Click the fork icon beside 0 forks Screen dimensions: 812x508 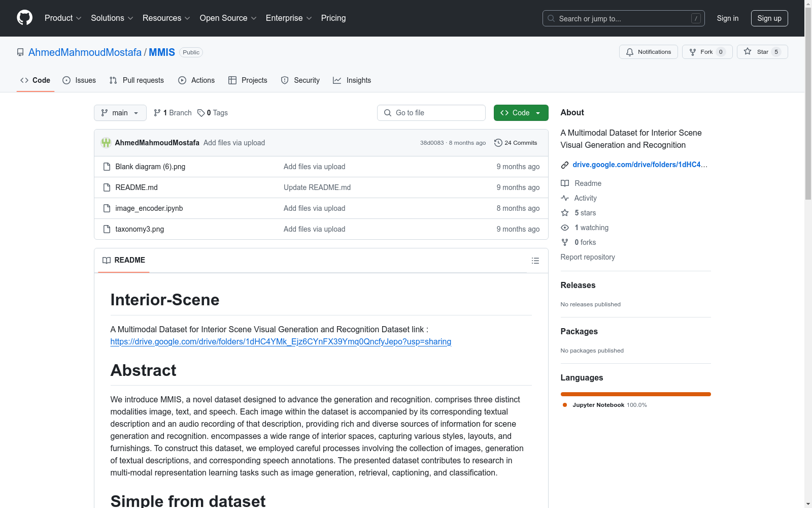click(565, 242)
